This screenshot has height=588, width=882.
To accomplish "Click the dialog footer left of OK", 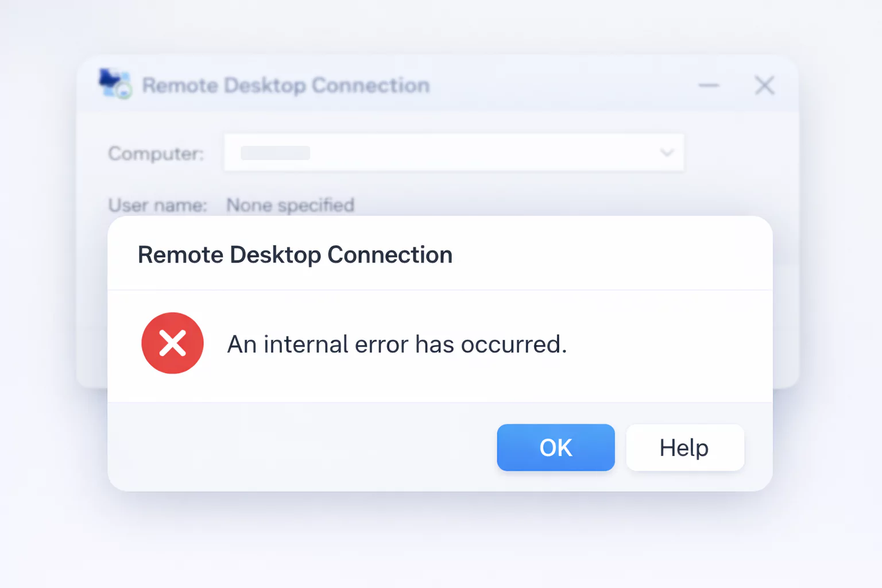I will coord(299,447).
